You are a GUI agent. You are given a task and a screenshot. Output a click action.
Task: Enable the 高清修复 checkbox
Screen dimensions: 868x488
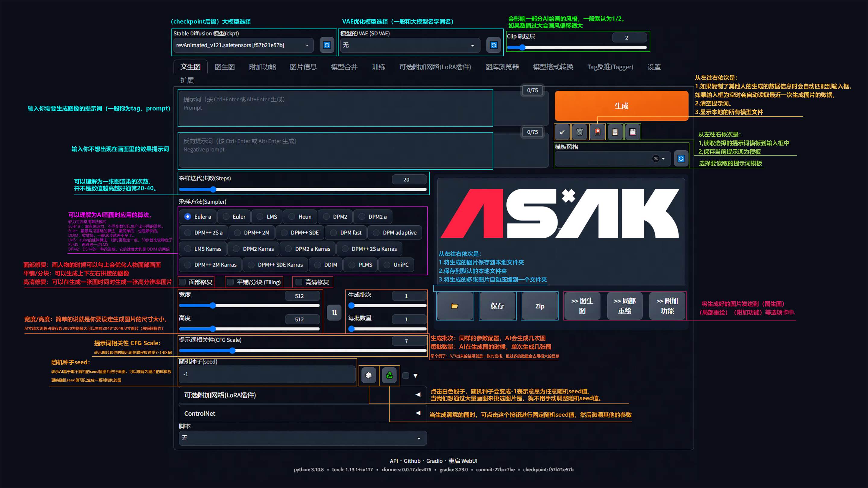coord(299,282)
